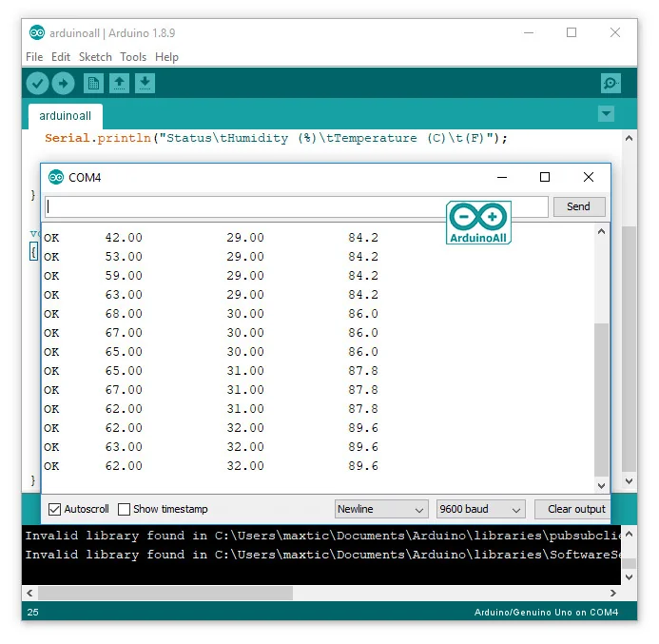Click editor scroll down arrow

coord(629,481)
